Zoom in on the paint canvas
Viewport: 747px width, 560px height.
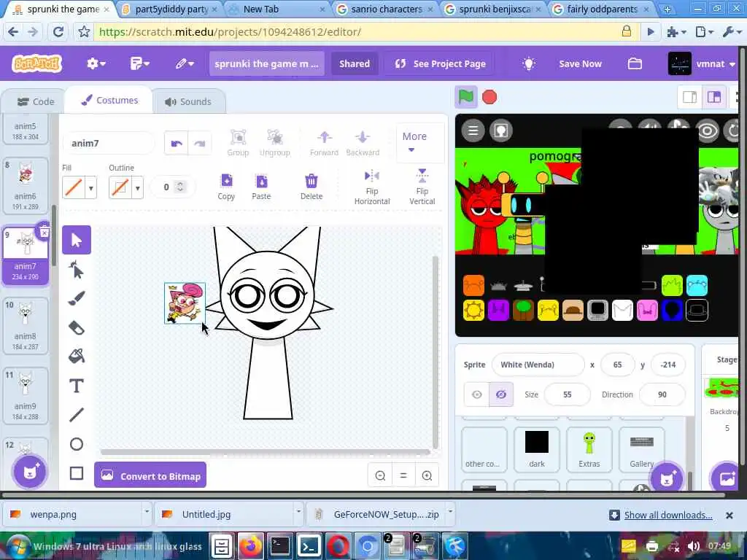(x=427, y=475)
